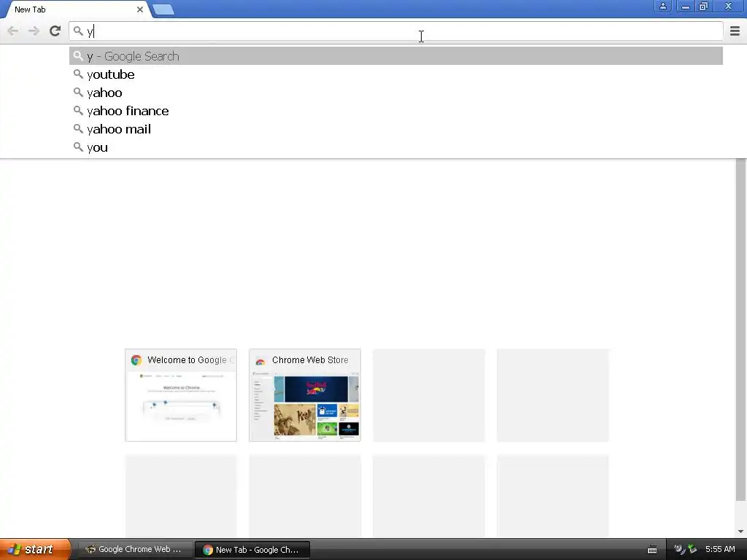The image size is (747, 560).
Task: Choose the 'youtube' suggestion
Action: [x=396, y=74]
